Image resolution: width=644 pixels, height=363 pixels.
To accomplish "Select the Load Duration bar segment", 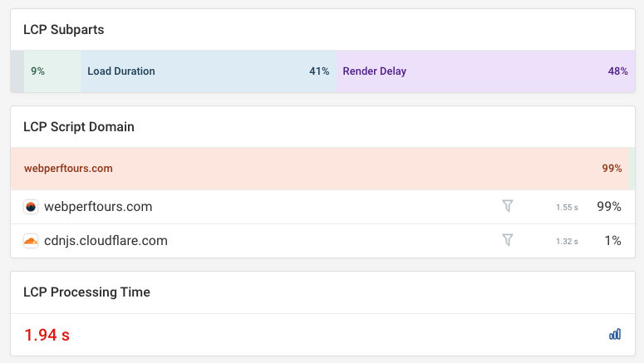I will (x=209, y=71).
